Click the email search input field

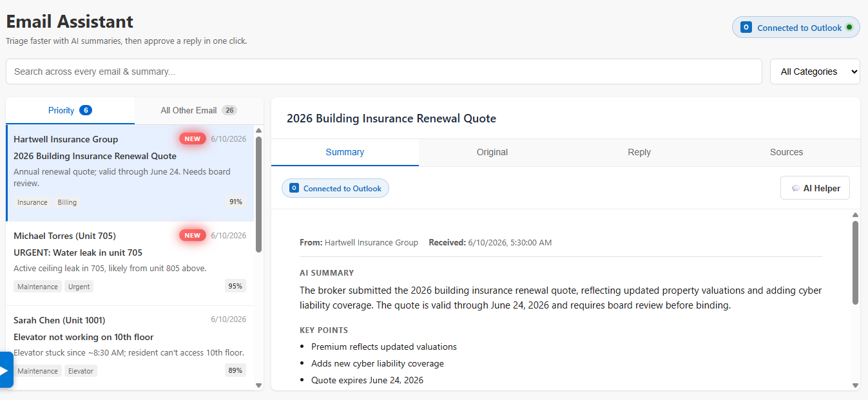click(384, 71)
